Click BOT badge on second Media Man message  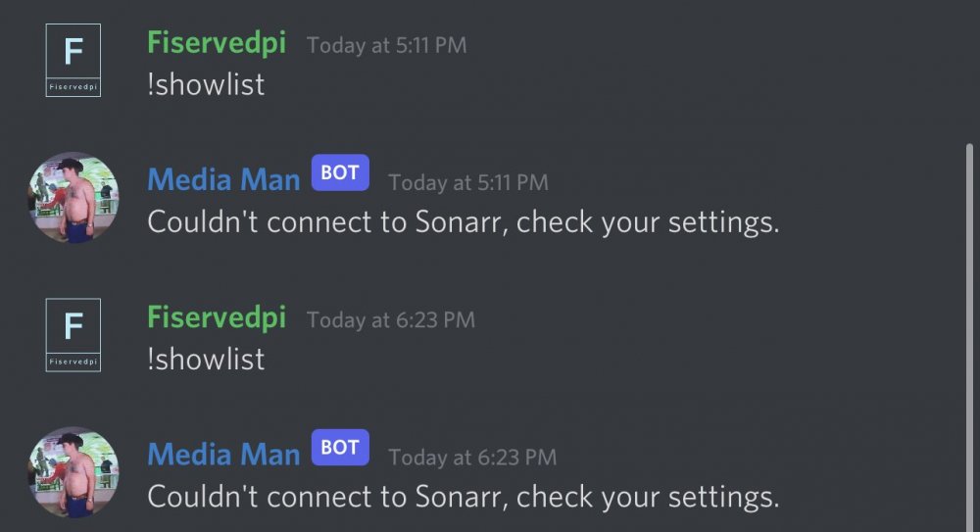click(340, 448)
